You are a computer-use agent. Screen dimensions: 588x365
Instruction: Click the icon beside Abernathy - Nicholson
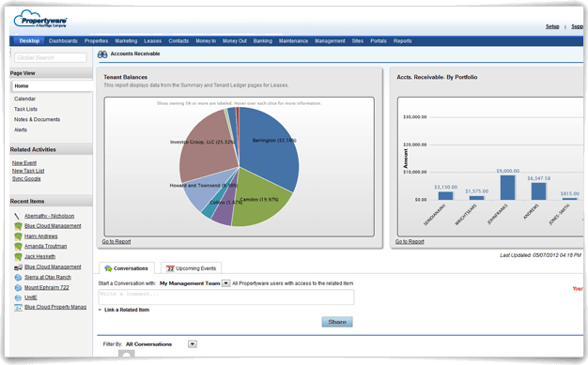pos(17,216)
